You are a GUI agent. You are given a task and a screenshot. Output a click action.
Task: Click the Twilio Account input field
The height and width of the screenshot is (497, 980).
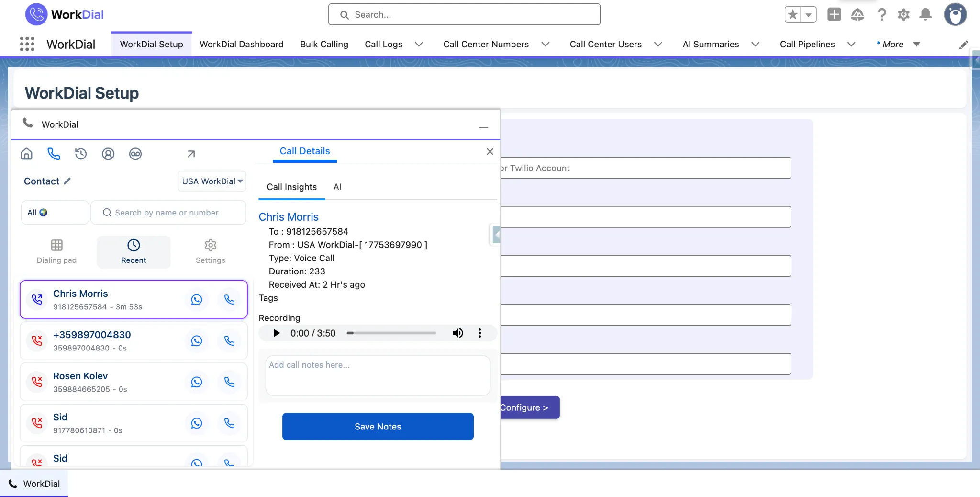point(646,168)
